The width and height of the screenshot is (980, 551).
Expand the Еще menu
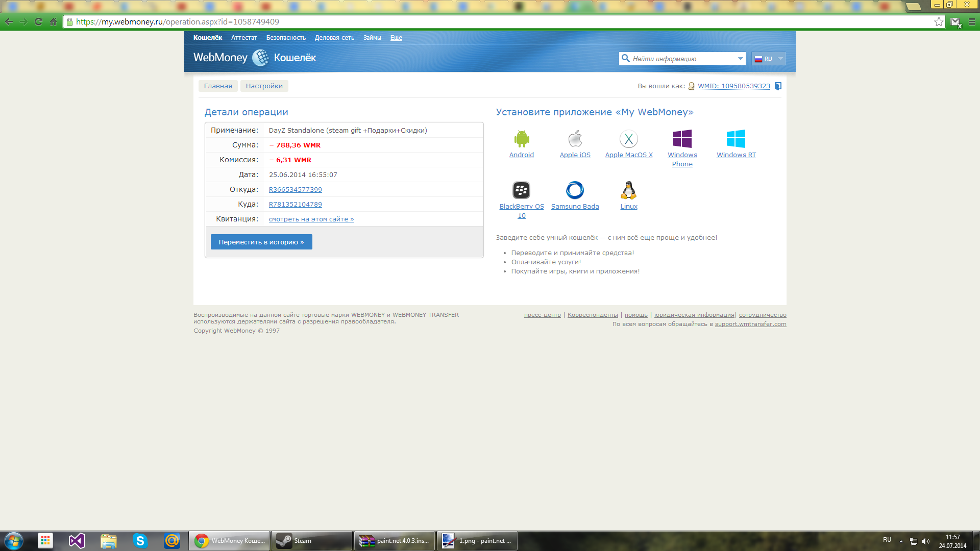[396, 38]
